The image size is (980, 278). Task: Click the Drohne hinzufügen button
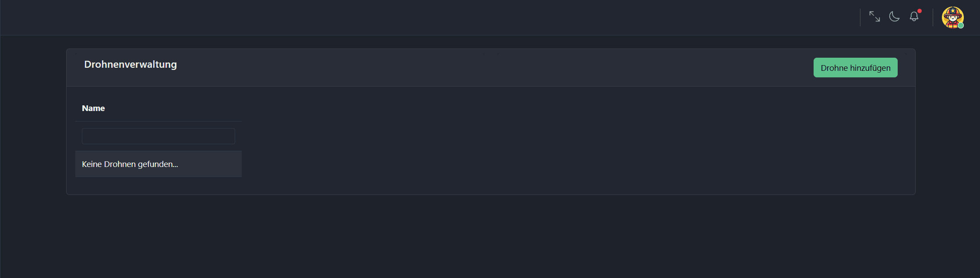(855, 68)
